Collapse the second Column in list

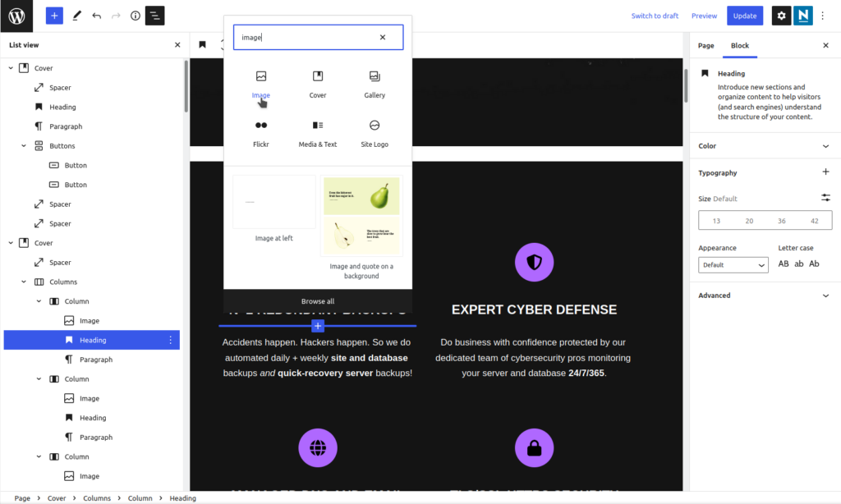(x=39, y=379)
